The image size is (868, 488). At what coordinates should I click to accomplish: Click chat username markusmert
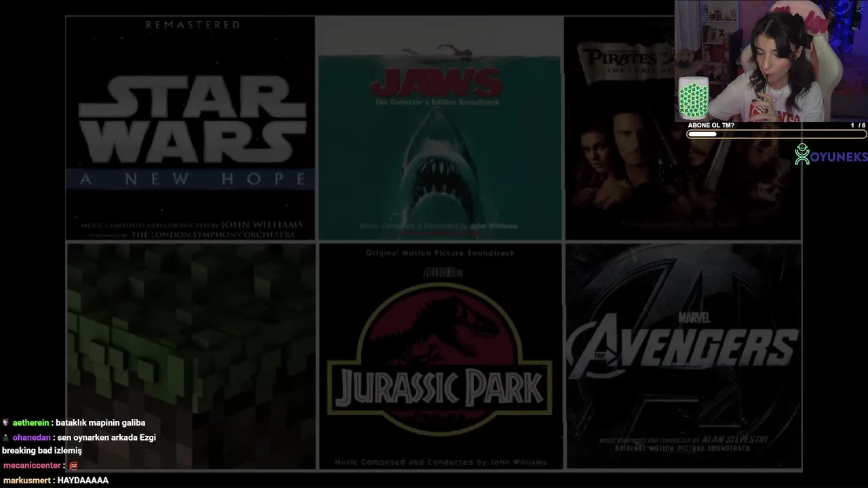click(x=27, y=481)
